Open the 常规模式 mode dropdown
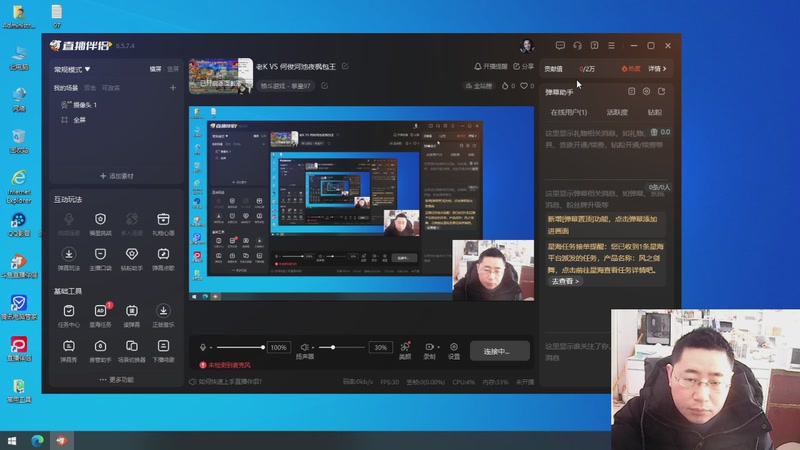The width and height of the screenshot is (800, 450). pyautogui.click(x=72, y=69)
